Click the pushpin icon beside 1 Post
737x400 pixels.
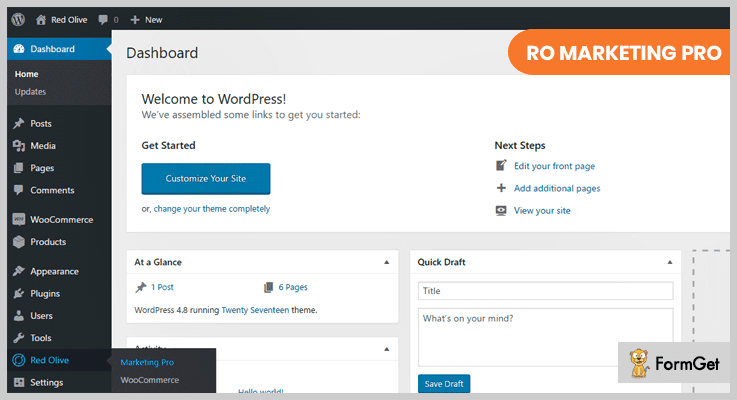[141, 287]
